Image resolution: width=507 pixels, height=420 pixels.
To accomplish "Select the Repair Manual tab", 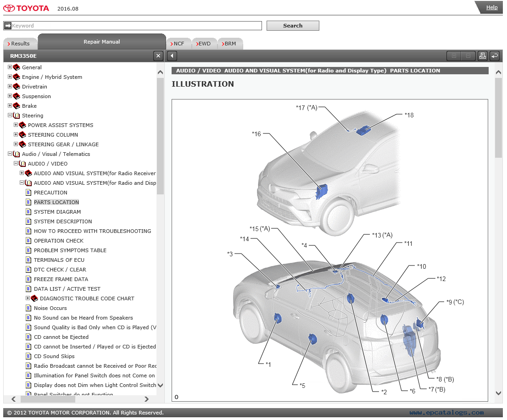I will [x=102, y=42].
